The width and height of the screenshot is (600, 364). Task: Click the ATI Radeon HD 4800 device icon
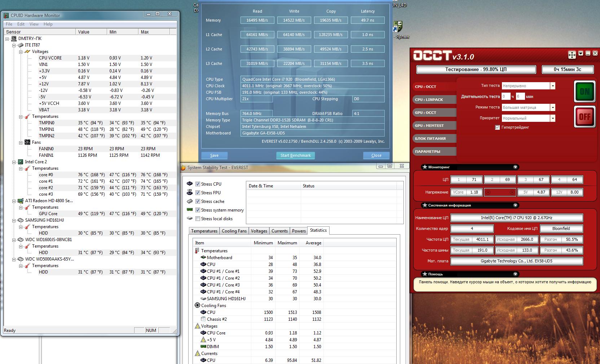[21, 201]
